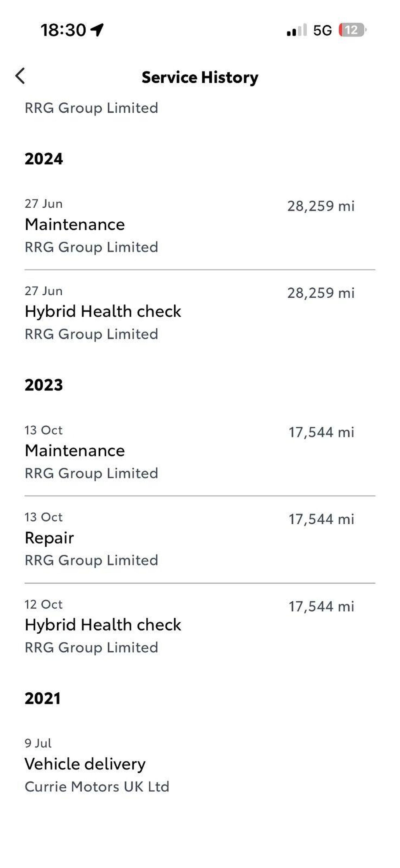Screen dimensions: 400x868
Task: Tap the 2023 year heading
Action: tap(44, 385)
